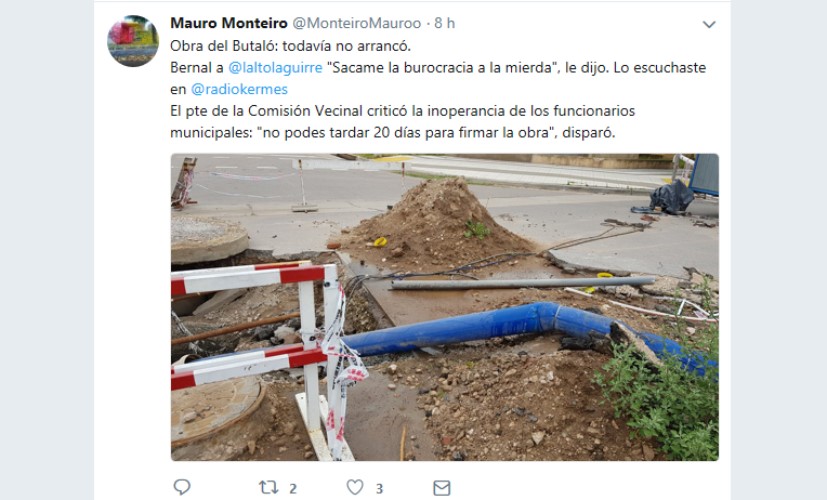Expand tweet options chevron menu
Viewport: 827px width, 500px height.
coord(709,24)
